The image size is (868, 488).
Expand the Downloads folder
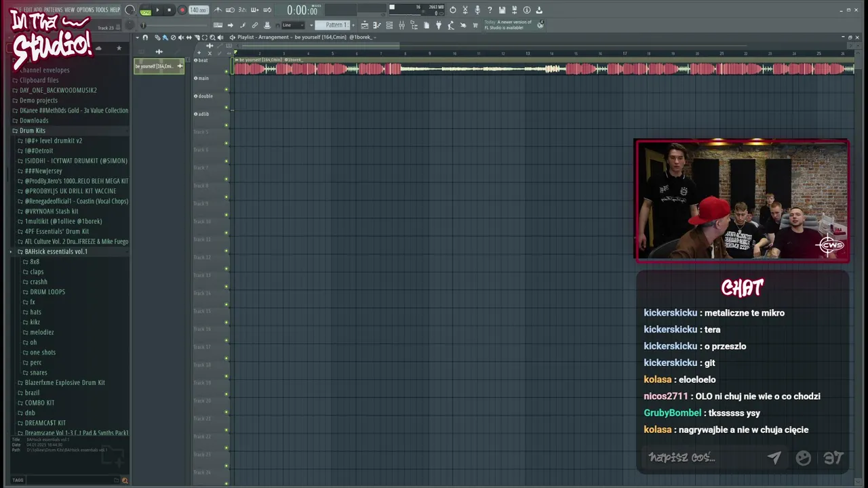point(34,120)
